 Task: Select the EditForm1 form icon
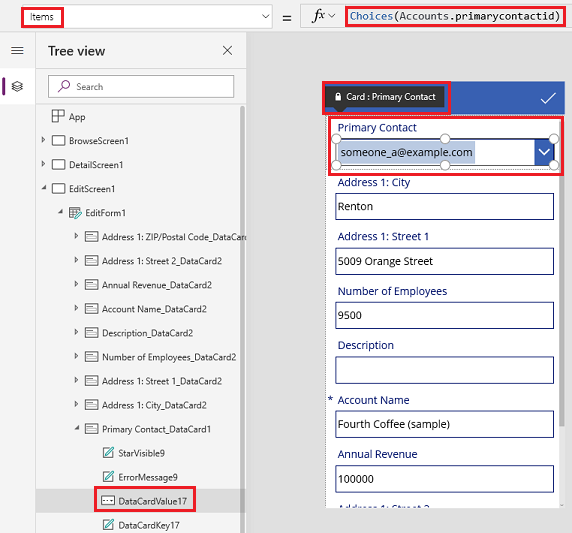click(75, 213)
